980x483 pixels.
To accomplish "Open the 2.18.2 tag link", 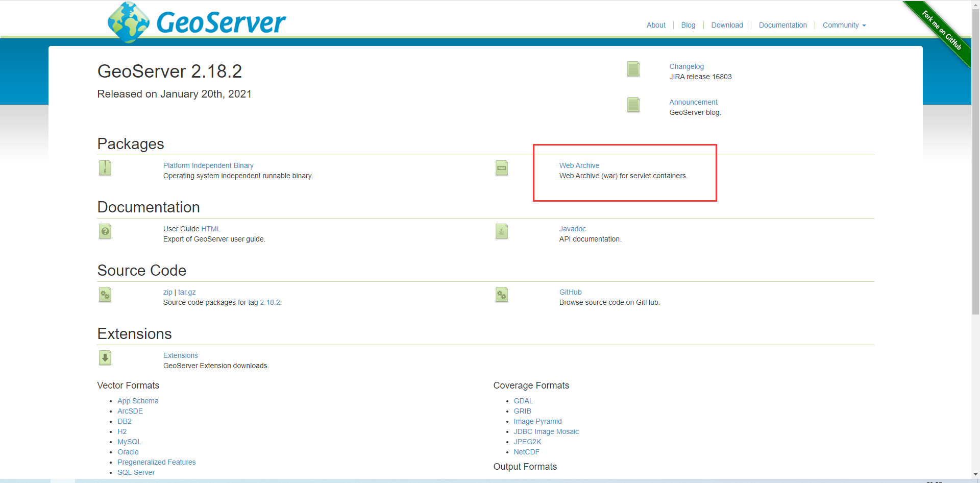I will pyautogui.click(x=270, y=302).
